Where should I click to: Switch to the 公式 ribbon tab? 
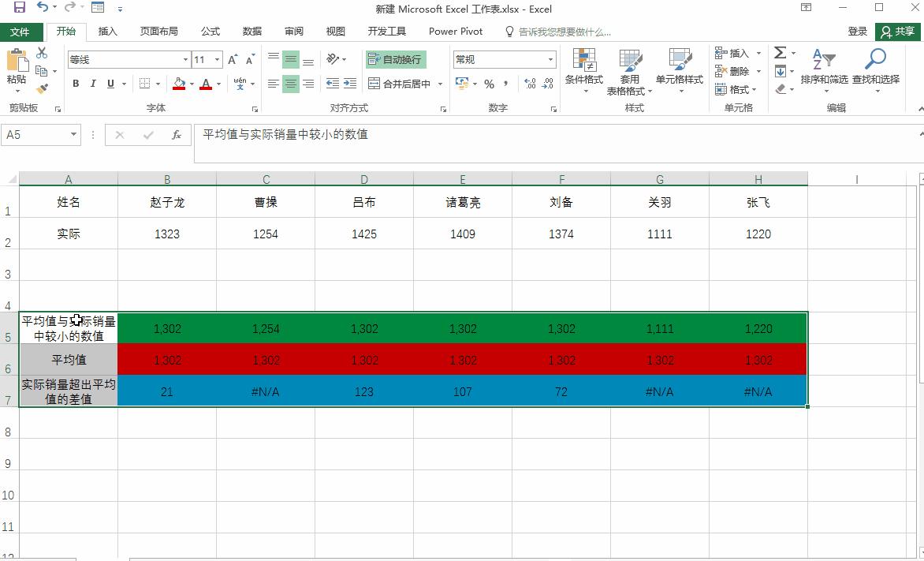click(210, 32)
